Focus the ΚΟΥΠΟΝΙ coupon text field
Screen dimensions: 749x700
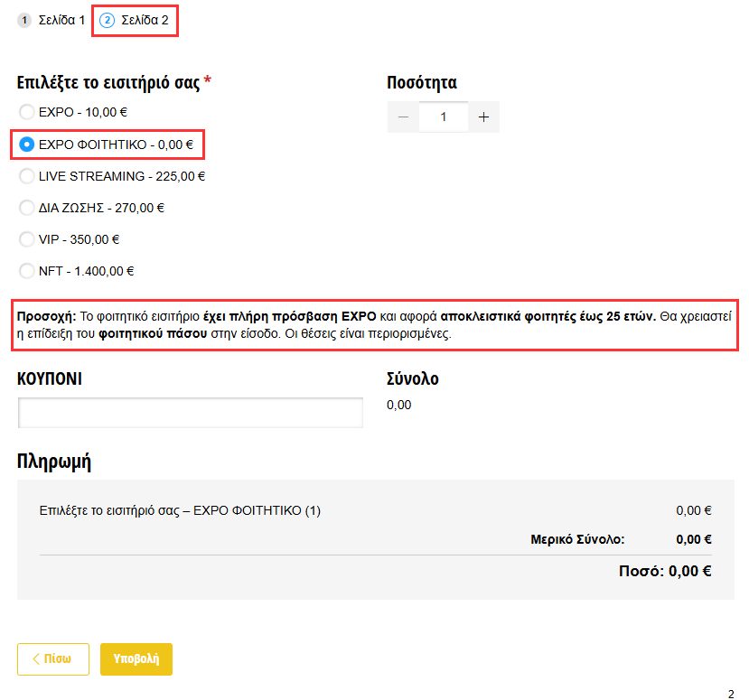tap(190, 413)
